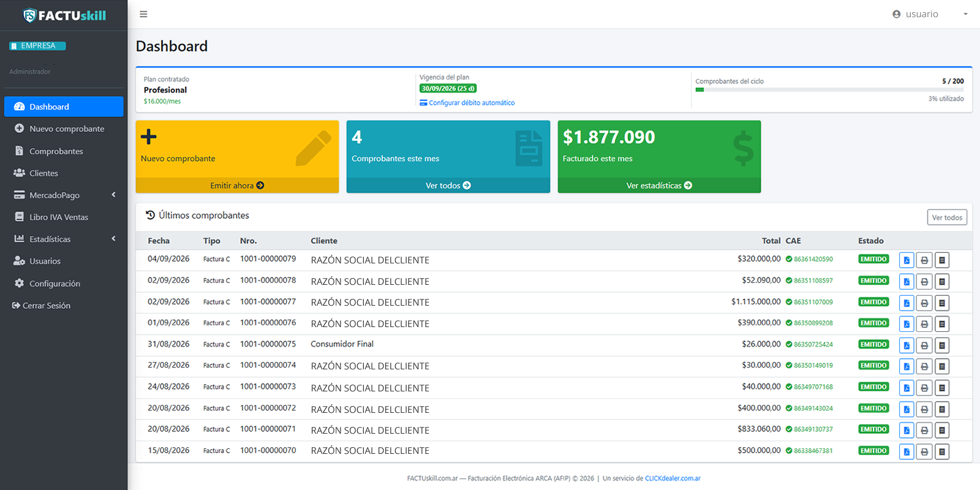Download PDF for invoice 1001-00000077
The height and width of the screenshot is (490, 980).
pos(907,303)
